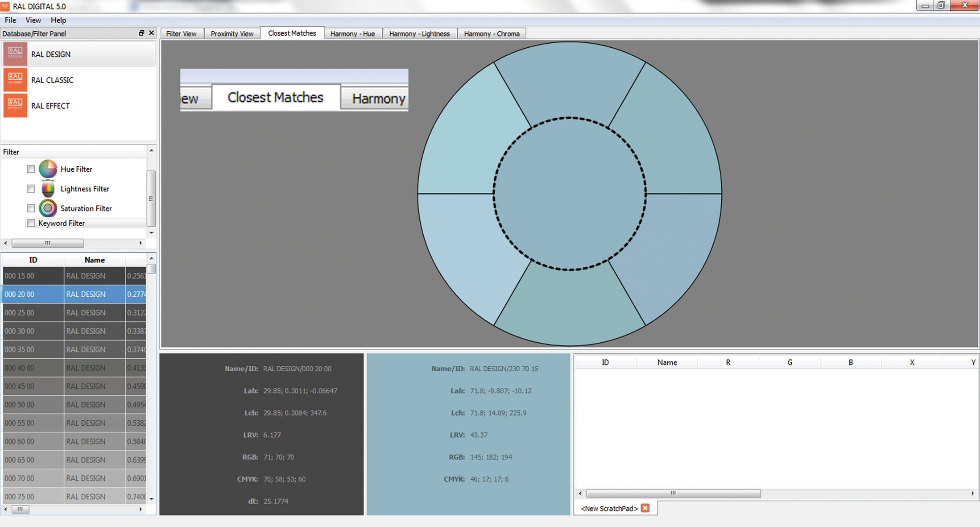980x527 pixels.
Task: Click the Saturation Filter rings icon
Action: click(x=48, y=208)
